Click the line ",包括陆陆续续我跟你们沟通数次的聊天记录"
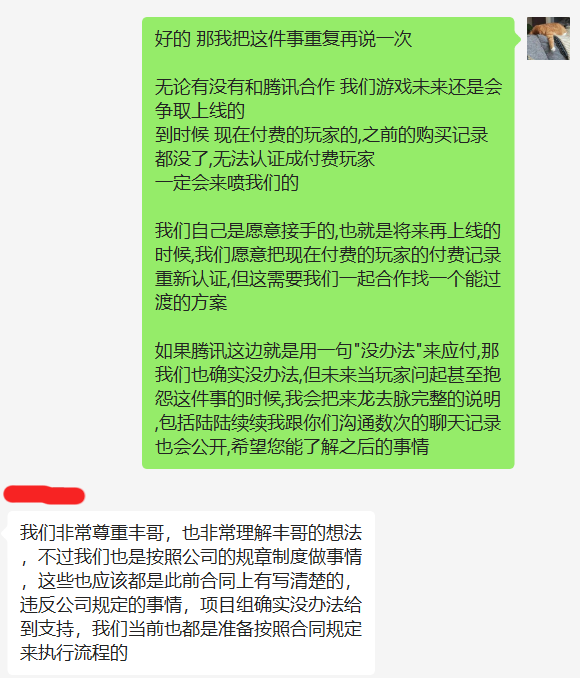The width and height of the screenshot is (580, 678). click(328, 422)
